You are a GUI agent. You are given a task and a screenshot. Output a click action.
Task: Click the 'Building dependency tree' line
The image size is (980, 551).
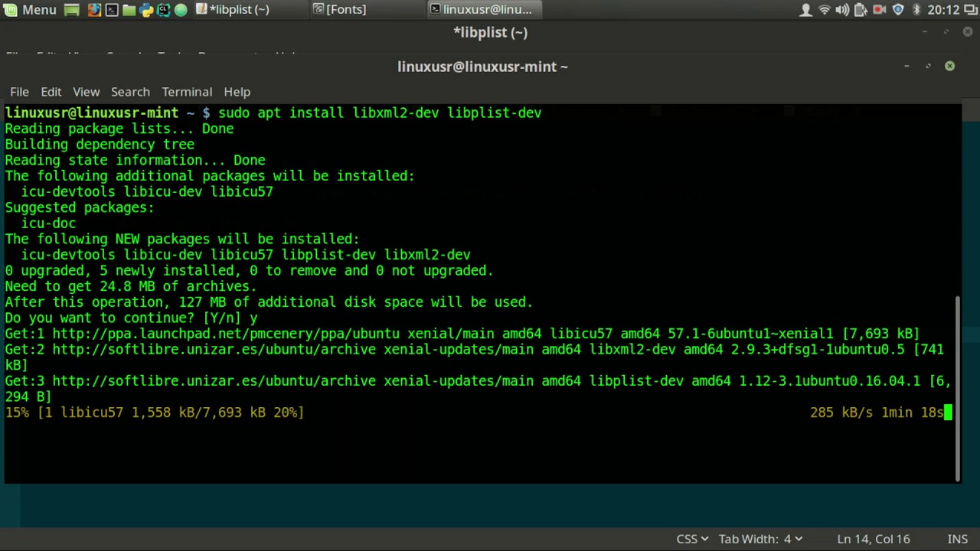tap(100, 145)
